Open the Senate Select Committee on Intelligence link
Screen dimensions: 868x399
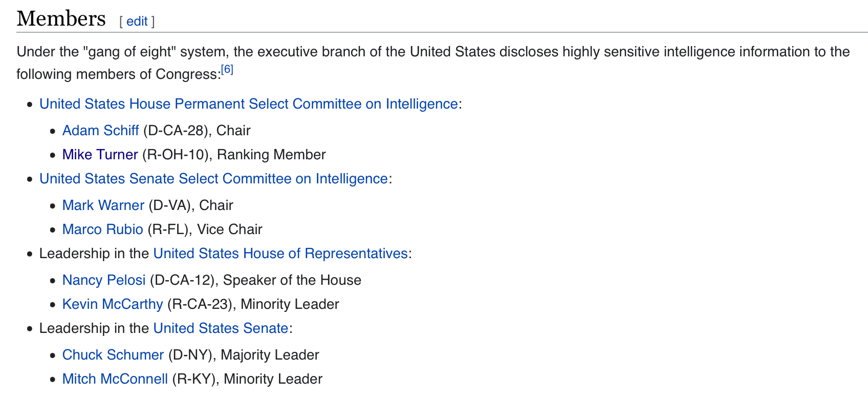coord(213,179)
